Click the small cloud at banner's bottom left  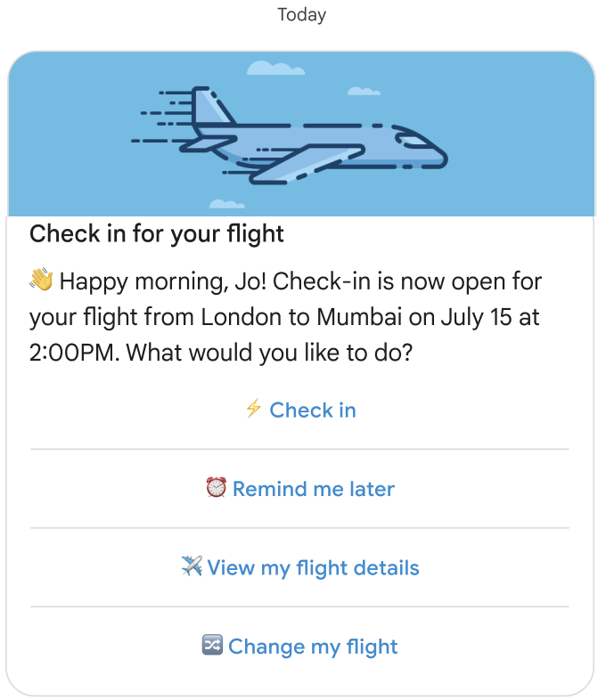pyautogui.click(x=226, y=204)
